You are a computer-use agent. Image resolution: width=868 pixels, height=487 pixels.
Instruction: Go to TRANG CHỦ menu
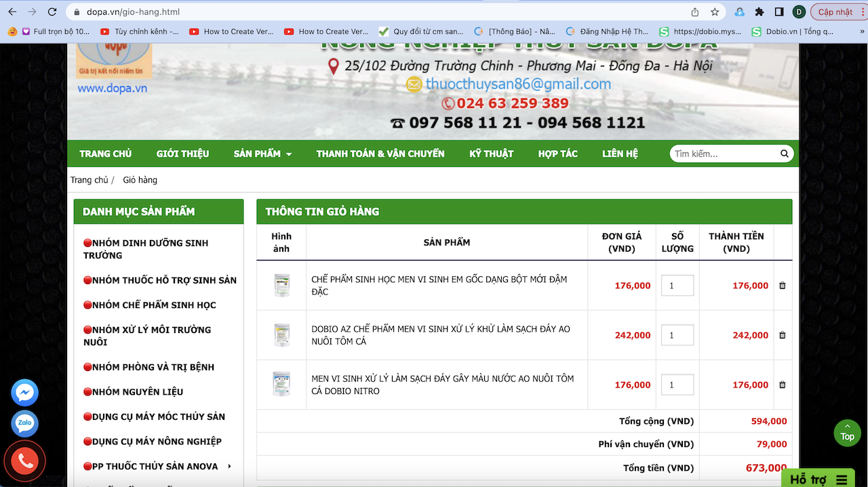[105, 154]
